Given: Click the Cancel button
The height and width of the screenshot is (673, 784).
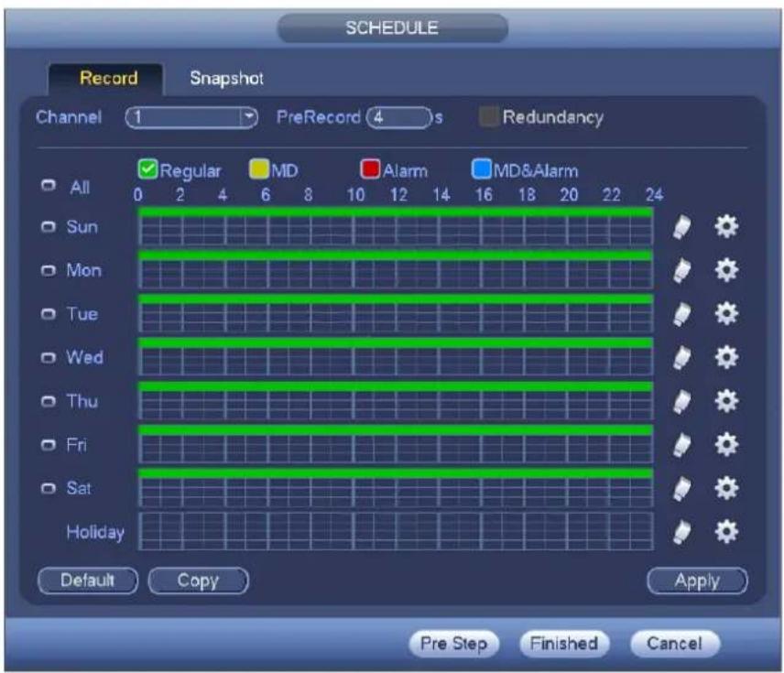Looking at the screenshot, I should click(x=675, y=644).
